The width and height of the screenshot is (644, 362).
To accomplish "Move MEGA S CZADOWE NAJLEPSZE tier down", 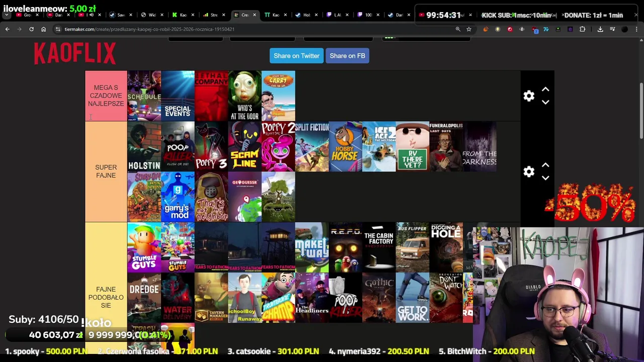I will [x=545, y=102].
